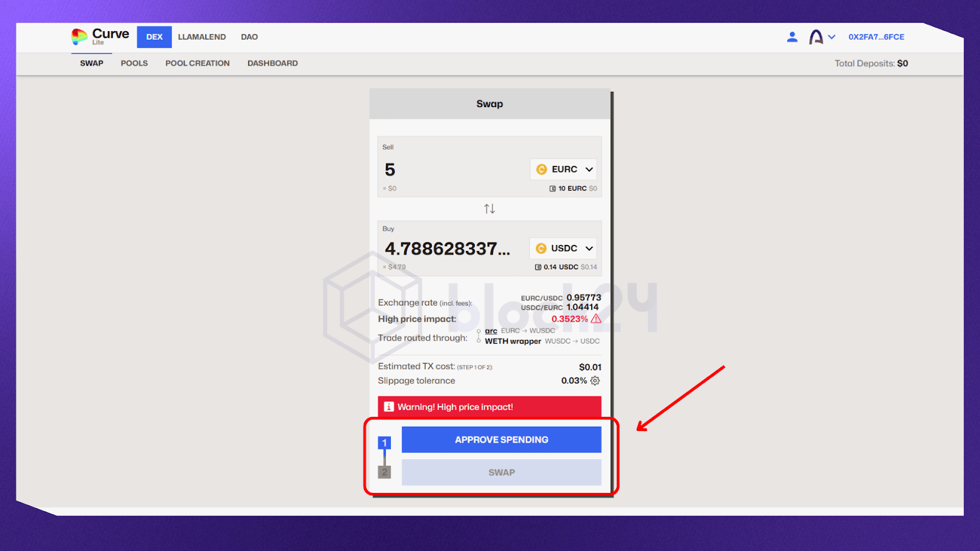Expand the EURC sell token selector
Viewport: 980px width, 551px height.
[x=563, y=170]
